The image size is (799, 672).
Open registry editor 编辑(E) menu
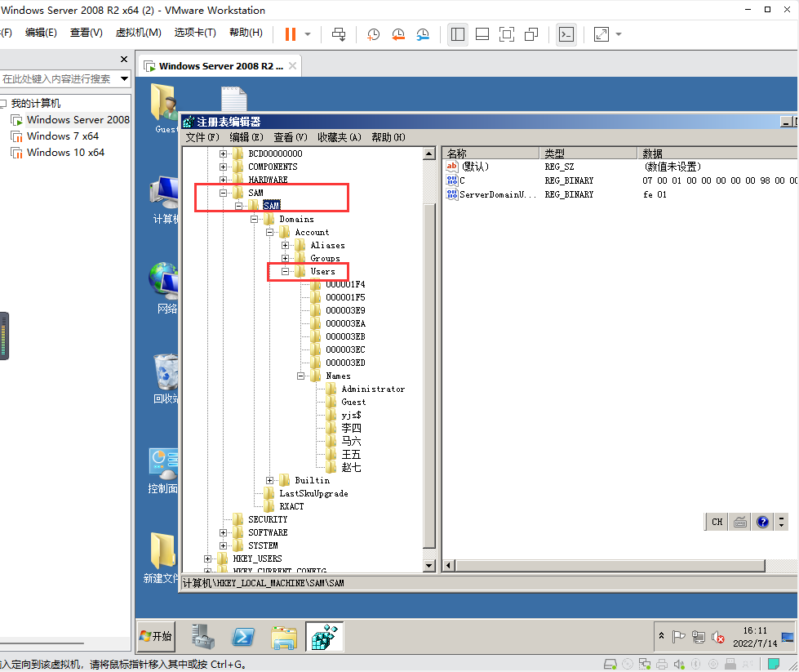click(x=246, y=137)
